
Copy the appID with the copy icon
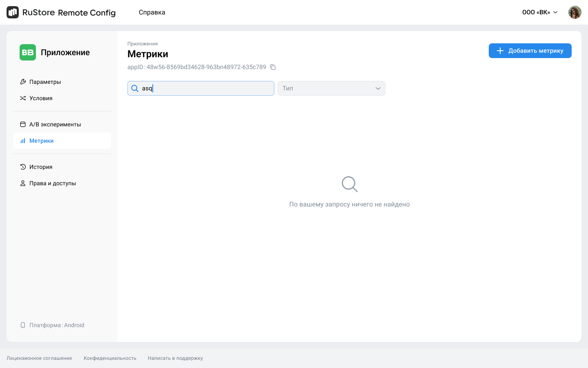(x=273, y=67)
